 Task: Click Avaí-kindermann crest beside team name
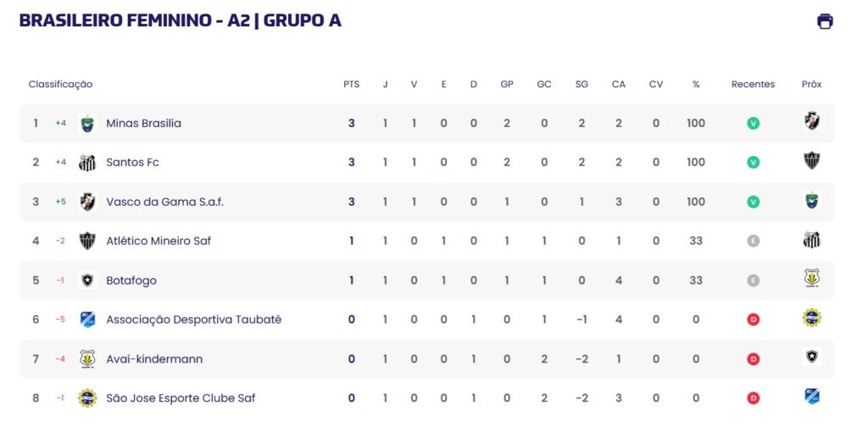(x=87, y=358)
